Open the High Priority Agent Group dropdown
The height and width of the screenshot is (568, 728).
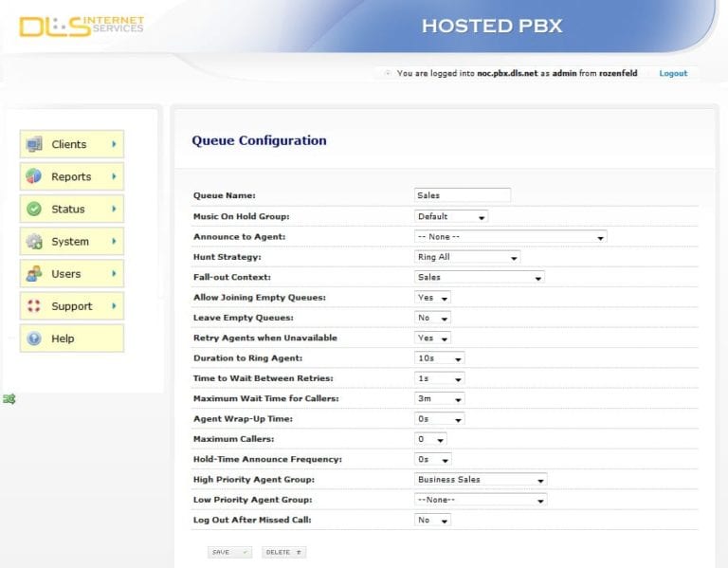coord(481,480)
